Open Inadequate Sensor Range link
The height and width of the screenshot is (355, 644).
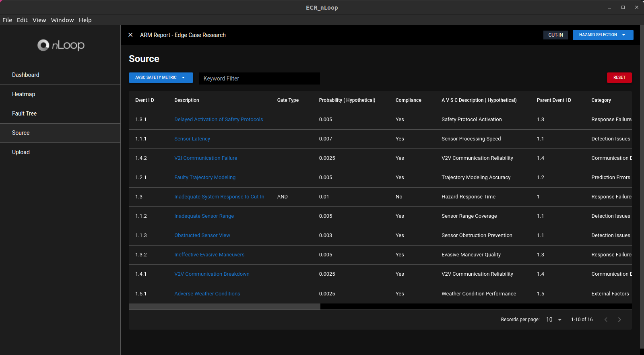tap(204, 216)
